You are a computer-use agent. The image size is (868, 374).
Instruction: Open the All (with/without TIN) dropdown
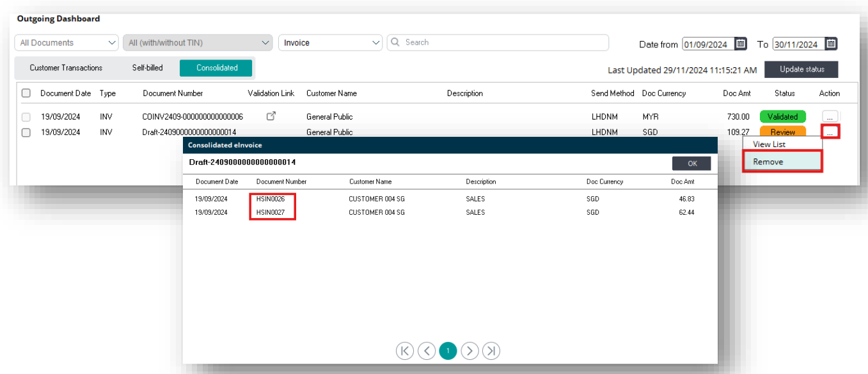coord(198,43)
